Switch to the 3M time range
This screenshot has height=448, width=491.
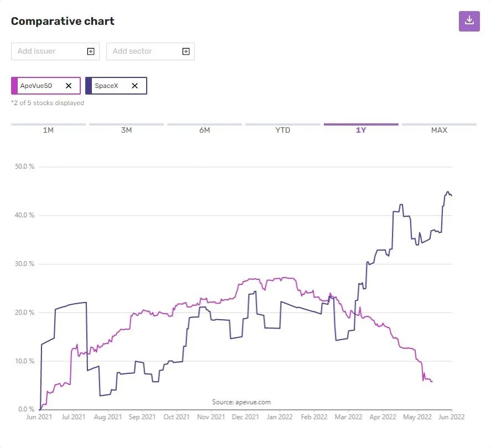click(x=126, y=130)
